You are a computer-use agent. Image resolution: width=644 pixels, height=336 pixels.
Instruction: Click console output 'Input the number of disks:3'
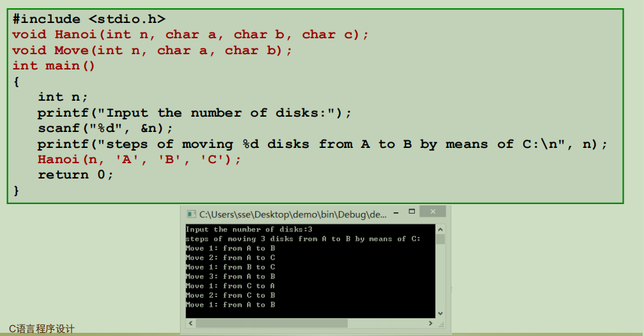249,230
